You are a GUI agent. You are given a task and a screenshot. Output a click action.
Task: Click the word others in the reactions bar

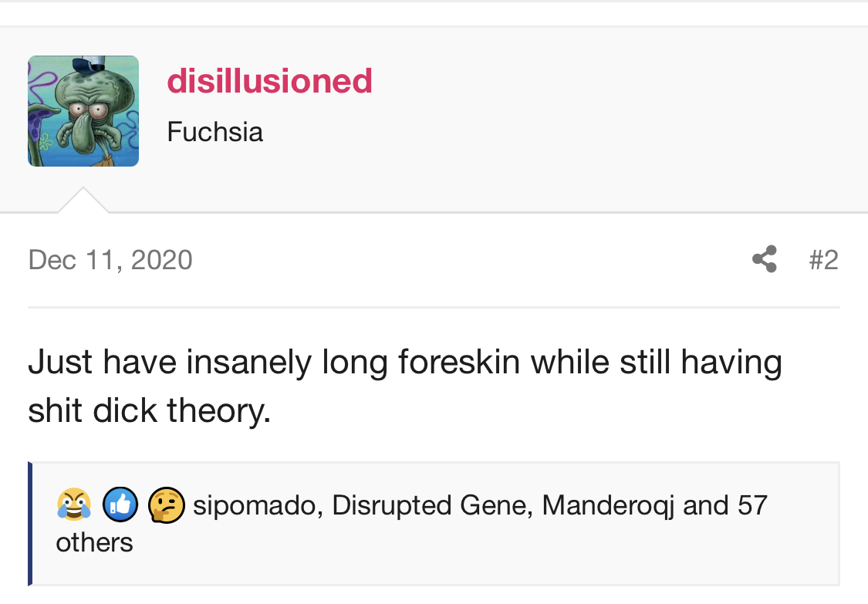pyautogui.click(x=94, y=542)
